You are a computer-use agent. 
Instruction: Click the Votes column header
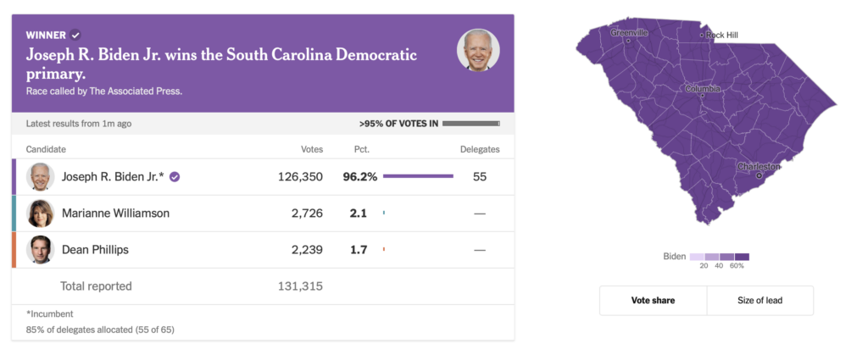312,149
